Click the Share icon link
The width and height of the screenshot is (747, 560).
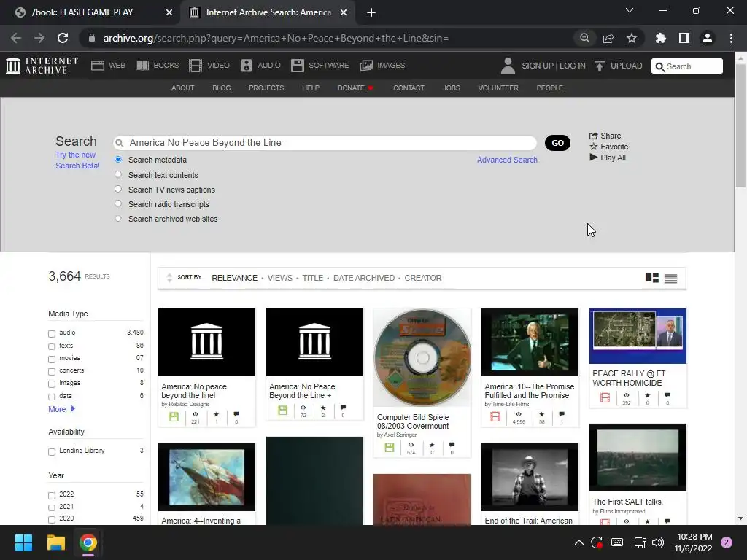click(605, 136)
